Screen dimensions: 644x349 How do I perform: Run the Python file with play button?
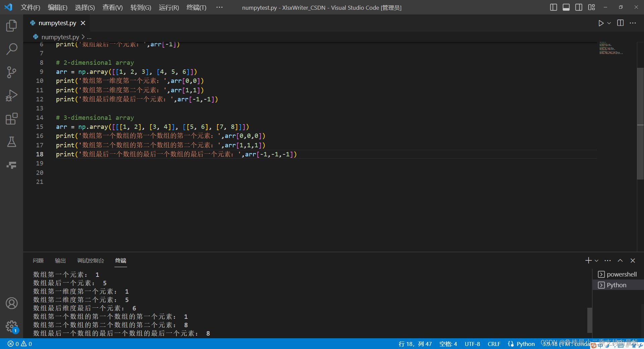click(601, 23)
